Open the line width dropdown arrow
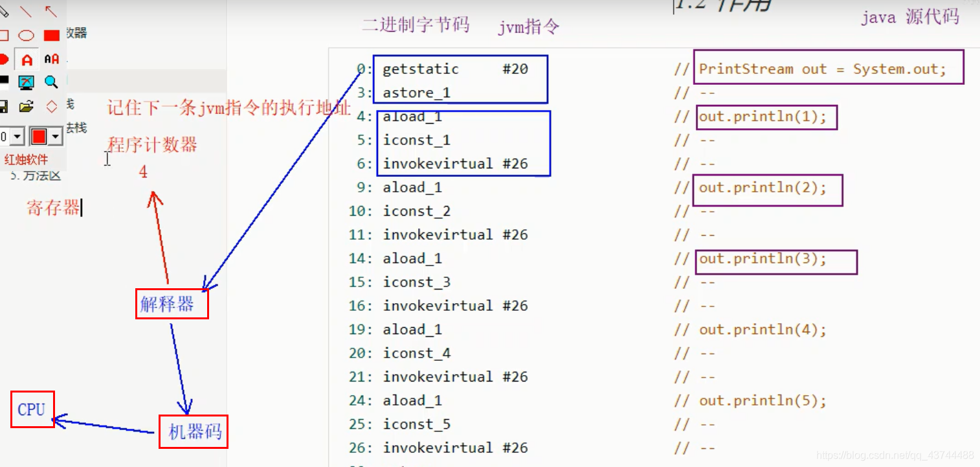 tap(17, 137)
